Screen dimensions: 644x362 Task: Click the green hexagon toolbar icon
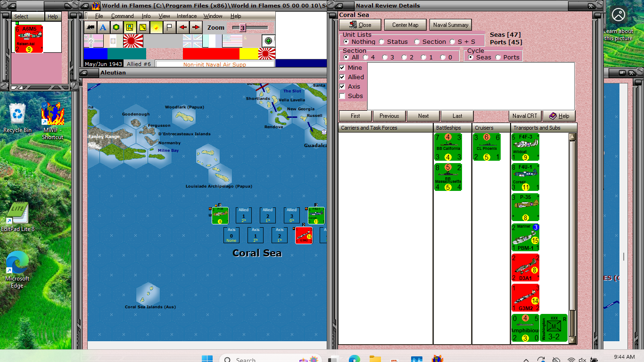tap(116, 27)
